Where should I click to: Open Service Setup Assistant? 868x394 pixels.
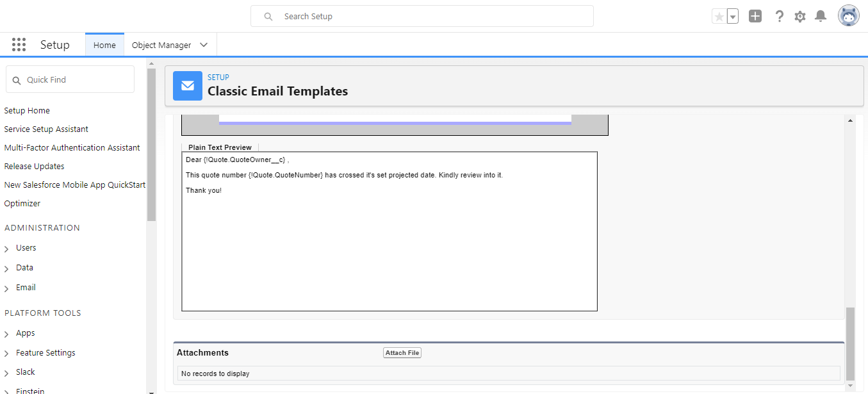point(46,129)
